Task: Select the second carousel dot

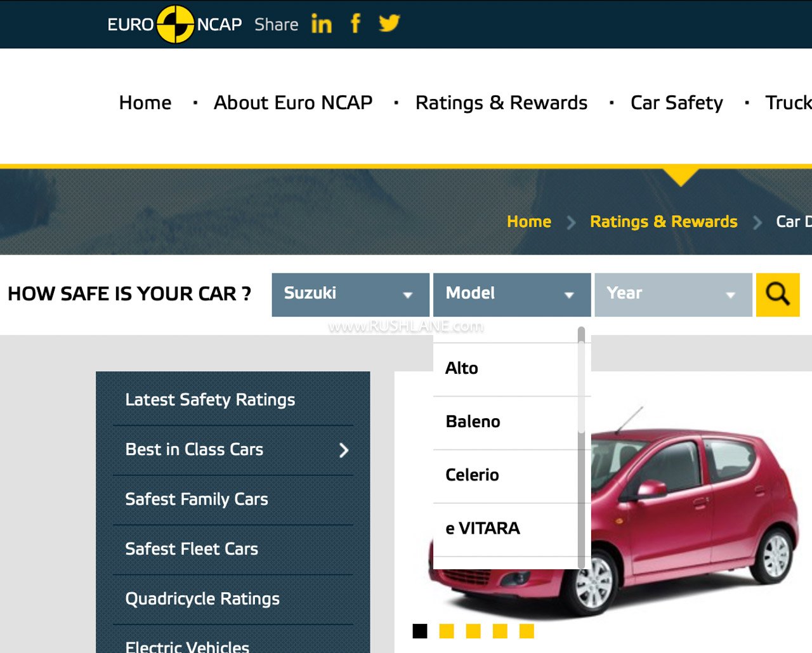Action: point(447,631)
